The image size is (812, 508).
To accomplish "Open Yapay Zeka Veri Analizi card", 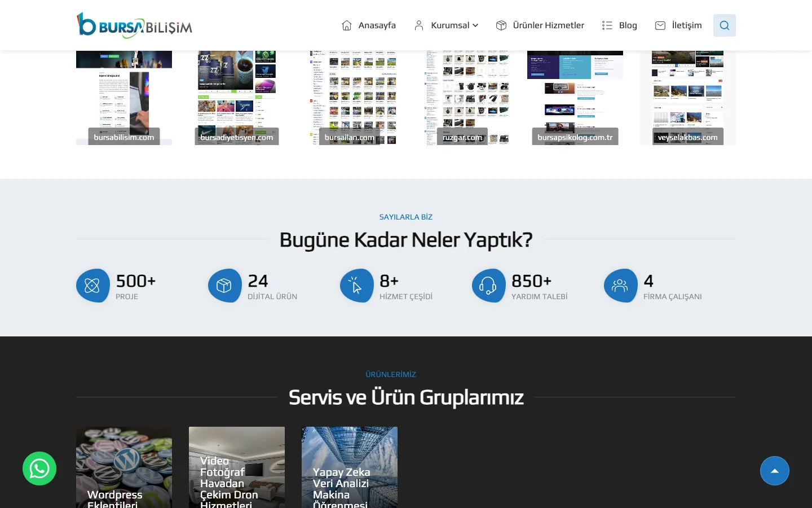I will point(350,467).
